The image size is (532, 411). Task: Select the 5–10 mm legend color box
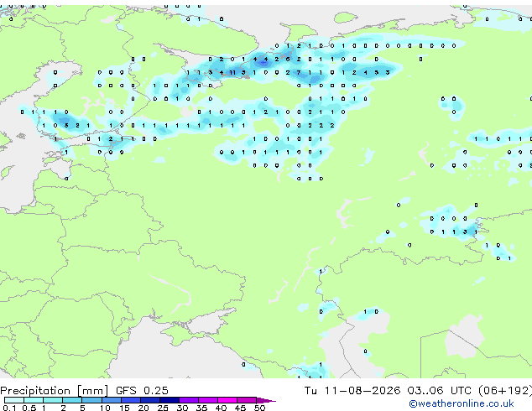click(91, 400)
